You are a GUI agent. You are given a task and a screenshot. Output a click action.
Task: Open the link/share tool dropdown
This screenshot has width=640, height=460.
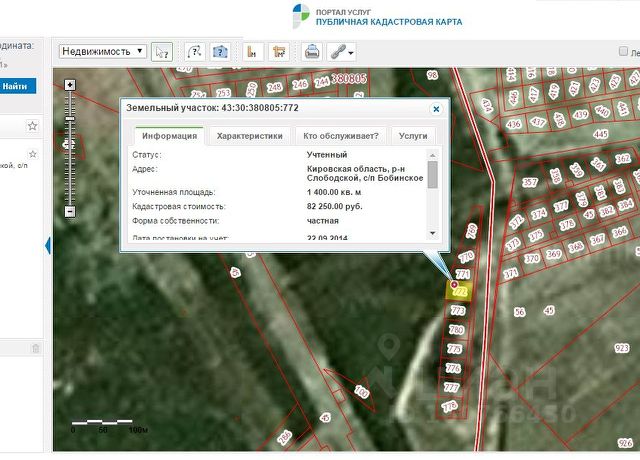[343, 51]
